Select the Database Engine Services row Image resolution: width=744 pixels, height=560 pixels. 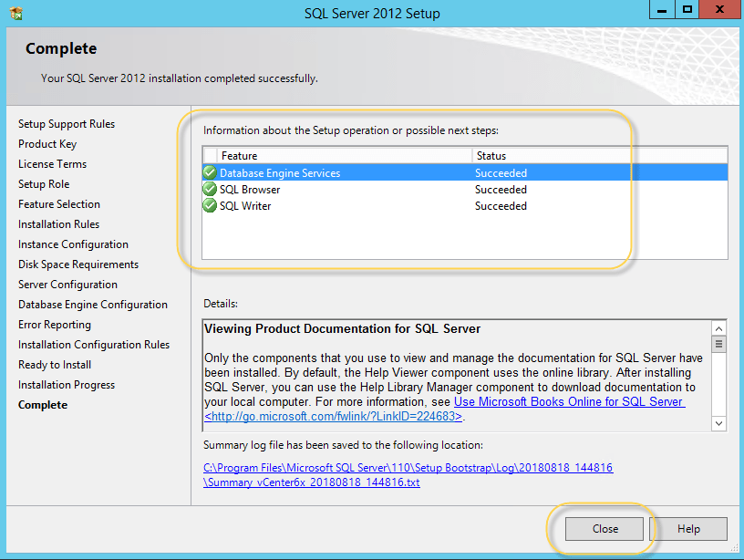coord(280,173)
